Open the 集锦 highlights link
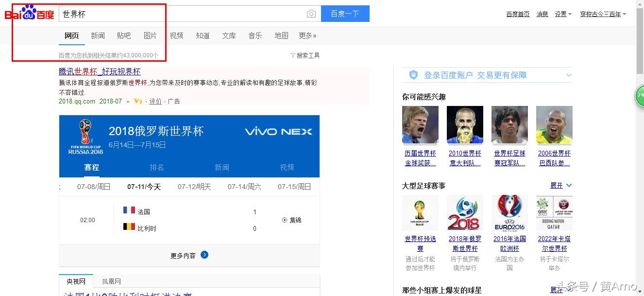This screenshot has width=644, height=296. click(295, 220)
